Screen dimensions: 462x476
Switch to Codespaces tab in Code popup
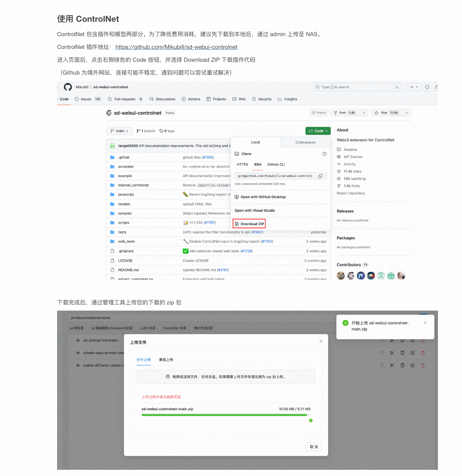pyautogui.click(x=306, y=142)
